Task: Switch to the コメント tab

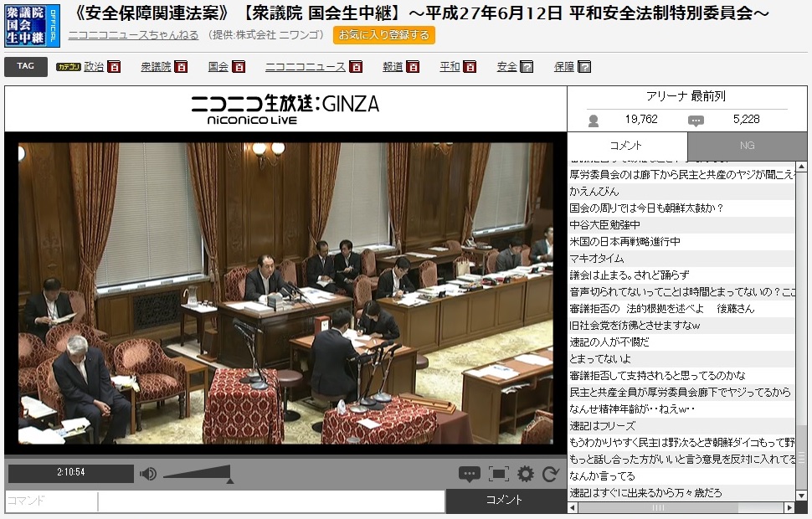Action: tap(627, 146)
